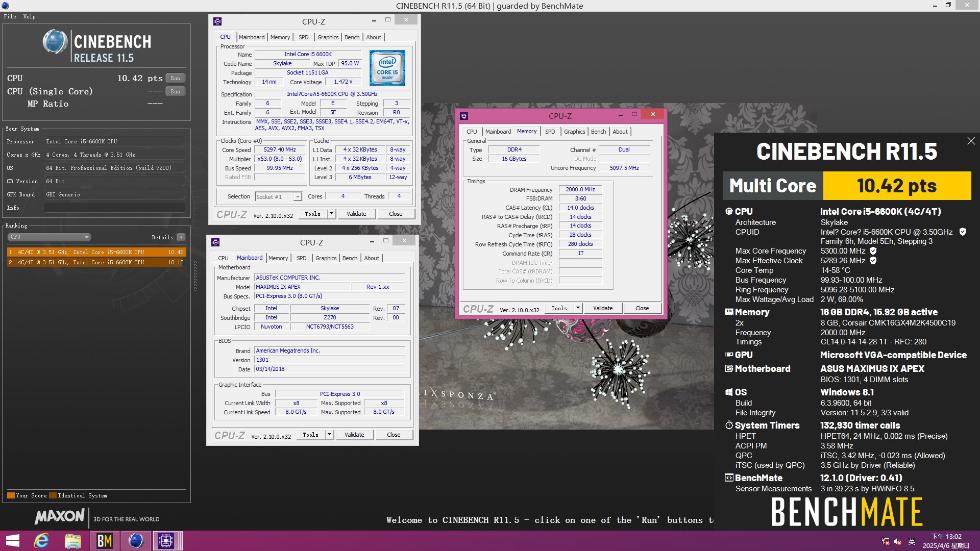Click Motherboard icon in BenchMate panel
The image size is (980, 551).
(x=729, y=368)
